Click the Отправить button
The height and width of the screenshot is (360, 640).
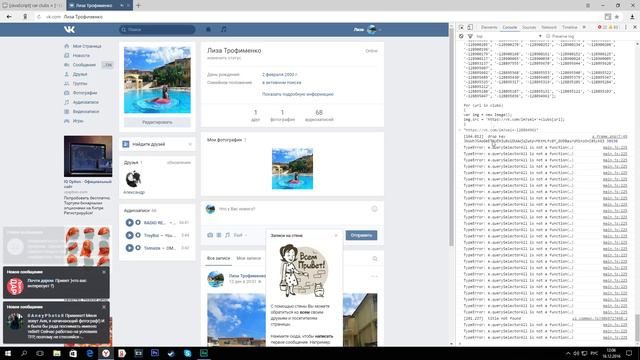coord(361,235)
